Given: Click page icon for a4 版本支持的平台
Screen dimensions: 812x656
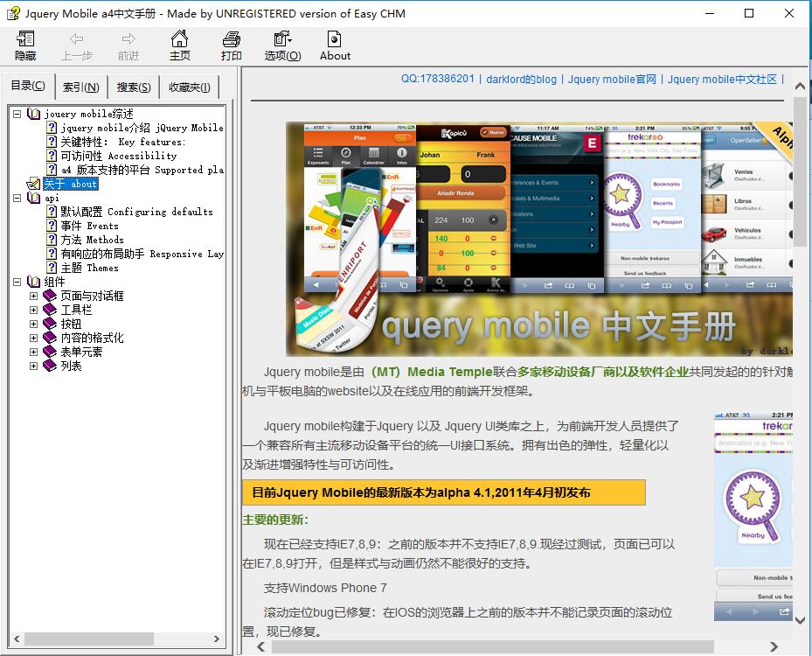Looking at the screenshot, I should click(52, 170).
